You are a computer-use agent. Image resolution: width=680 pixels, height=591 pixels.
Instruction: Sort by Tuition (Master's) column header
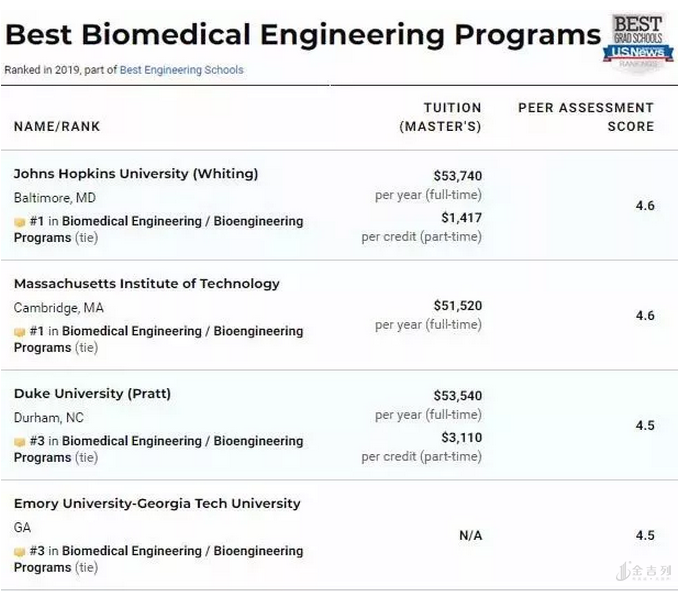[x=441, y=117]
